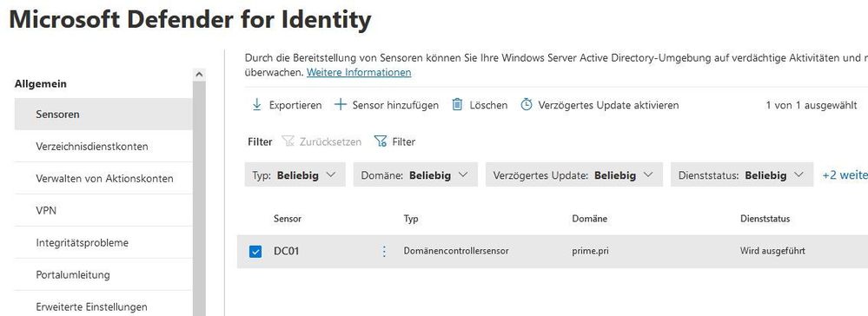
Task: Open the Dienststatus: Beliebig dropdown
Action: point(742,174)
